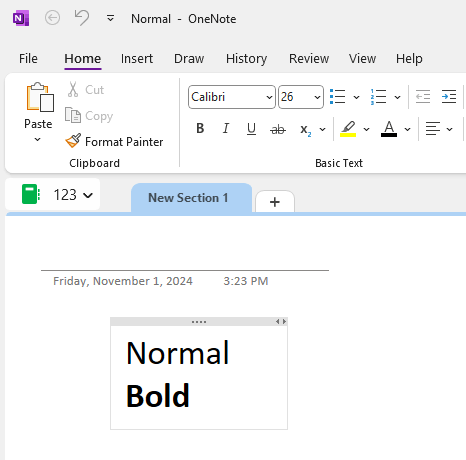Click the note container width arrows

click(x=281, y=321)
